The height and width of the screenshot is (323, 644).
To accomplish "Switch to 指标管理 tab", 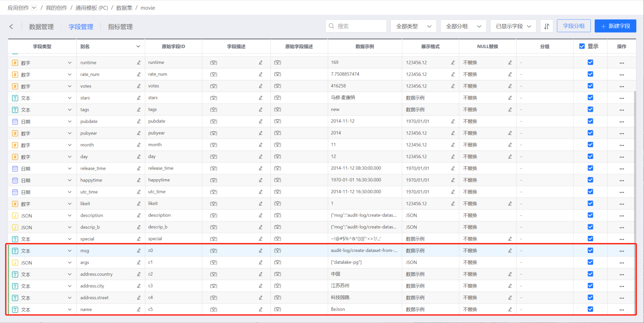I will coord(120,27).
